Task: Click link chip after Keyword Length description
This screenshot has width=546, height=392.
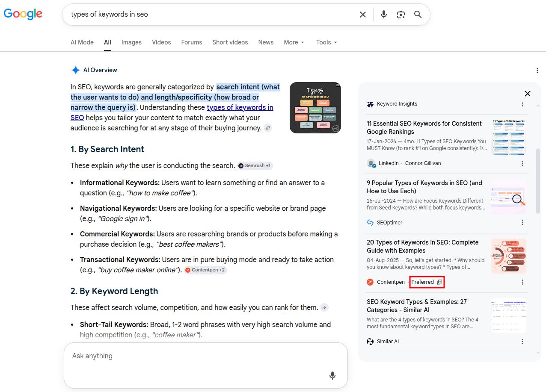Action: coord(324,307)
